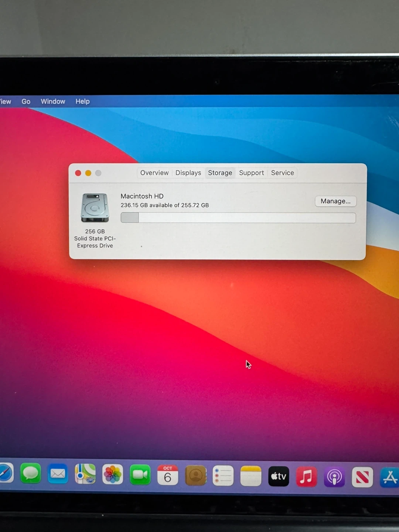
Task: Open the Maps app icon
Action: (x=85, y=474)
